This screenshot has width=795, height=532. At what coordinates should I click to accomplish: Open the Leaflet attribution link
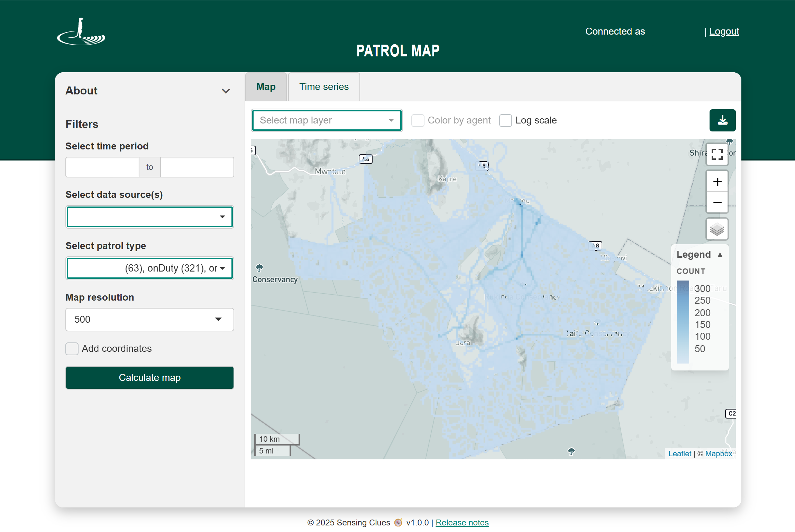679,453
